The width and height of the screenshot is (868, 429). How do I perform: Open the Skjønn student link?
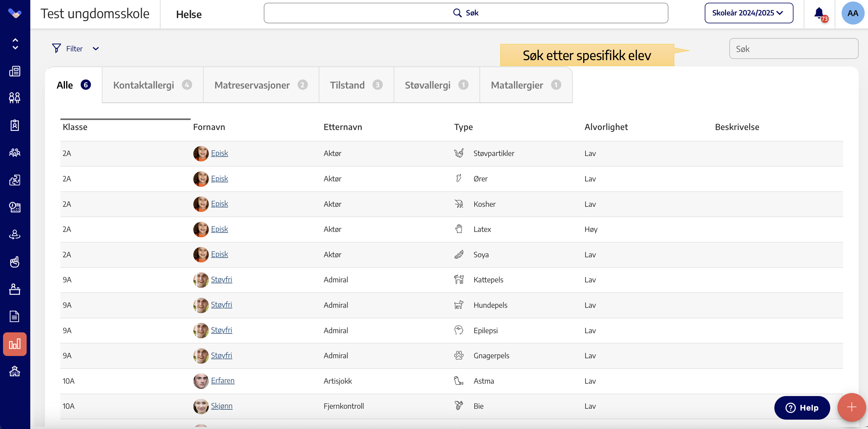(x=222, y=406)
